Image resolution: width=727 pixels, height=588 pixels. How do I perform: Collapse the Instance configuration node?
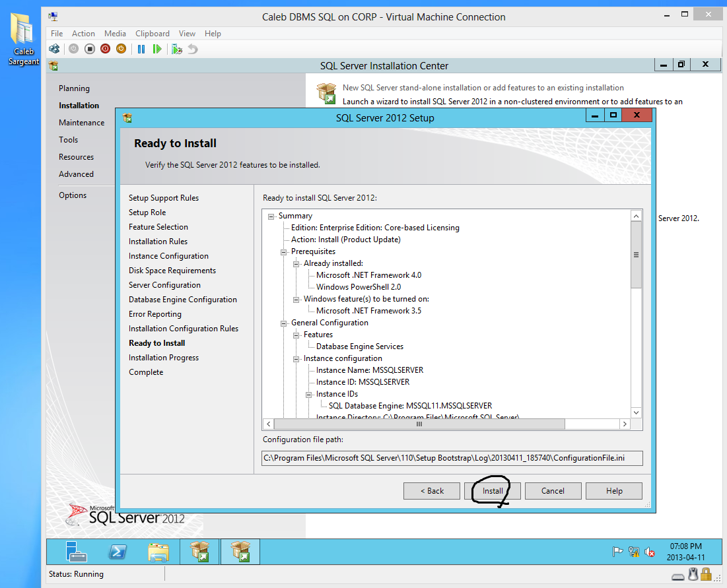[x=296, y=359]
